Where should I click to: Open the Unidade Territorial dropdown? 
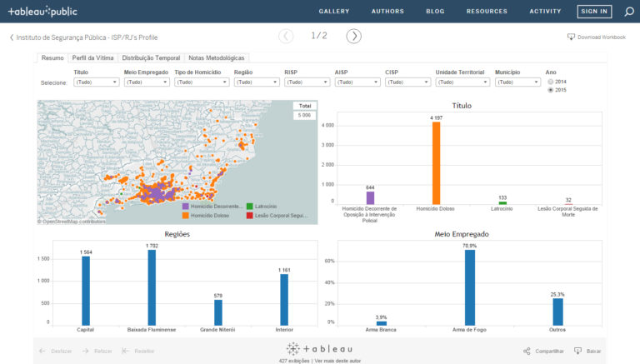[462, 82]
